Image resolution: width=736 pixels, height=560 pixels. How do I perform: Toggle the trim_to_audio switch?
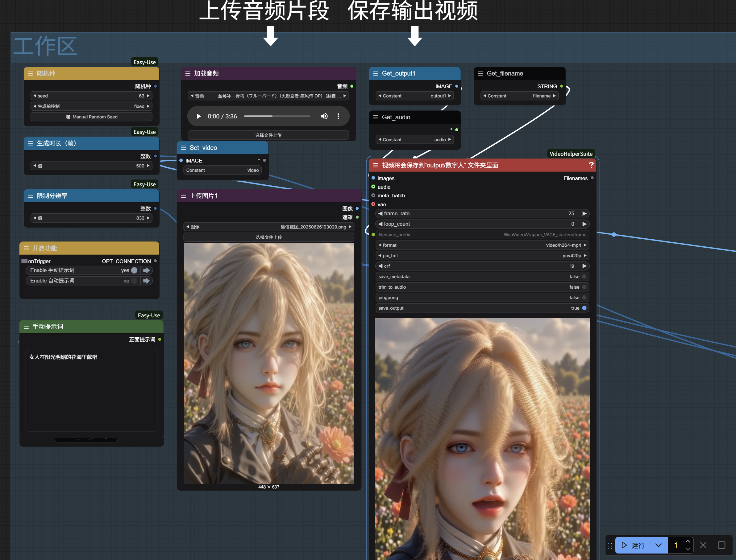[x=584, y=287]
